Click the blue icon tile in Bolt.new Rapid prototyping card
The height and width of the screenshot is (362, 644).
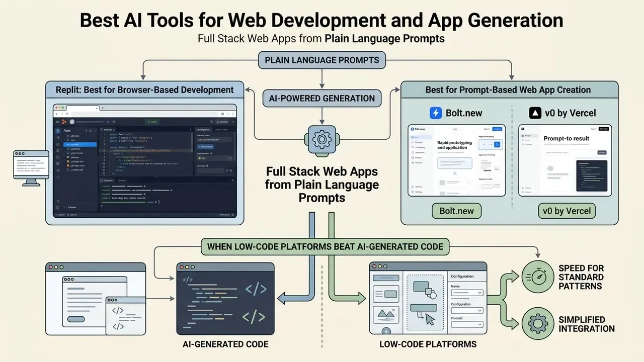(x=497, y=144)
